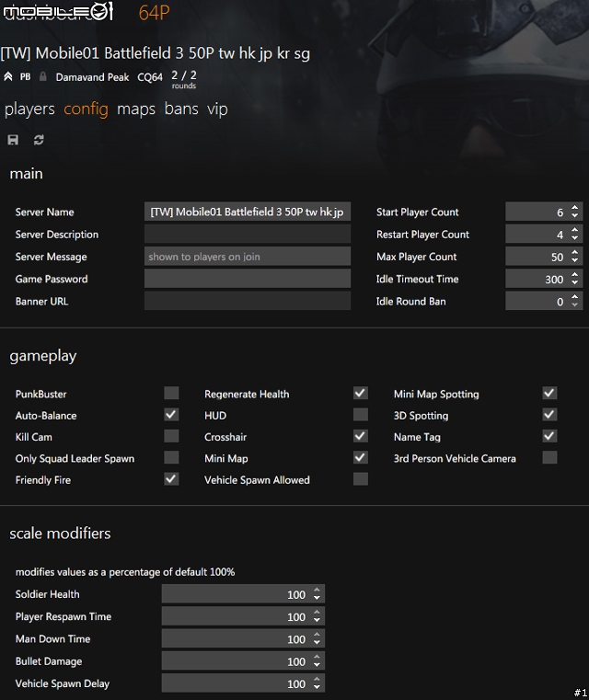Increase Start Player Count with up arrow
The image size is (589, 700).
(574, 208)
